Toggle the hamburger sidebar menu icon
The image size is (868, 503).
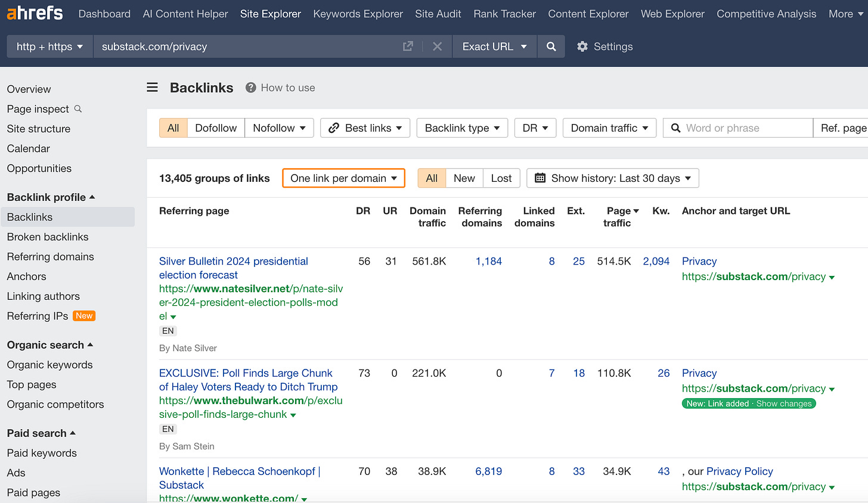[x=153, y=88]
